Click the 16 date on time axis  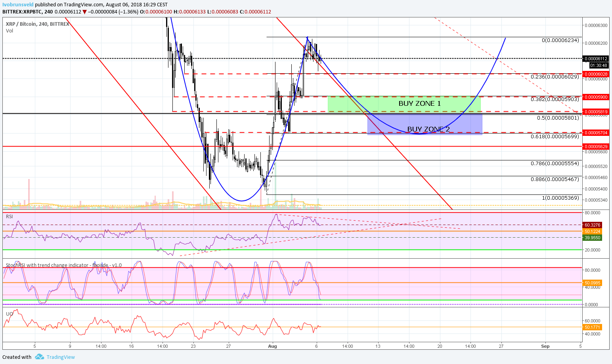pos(131,346)
